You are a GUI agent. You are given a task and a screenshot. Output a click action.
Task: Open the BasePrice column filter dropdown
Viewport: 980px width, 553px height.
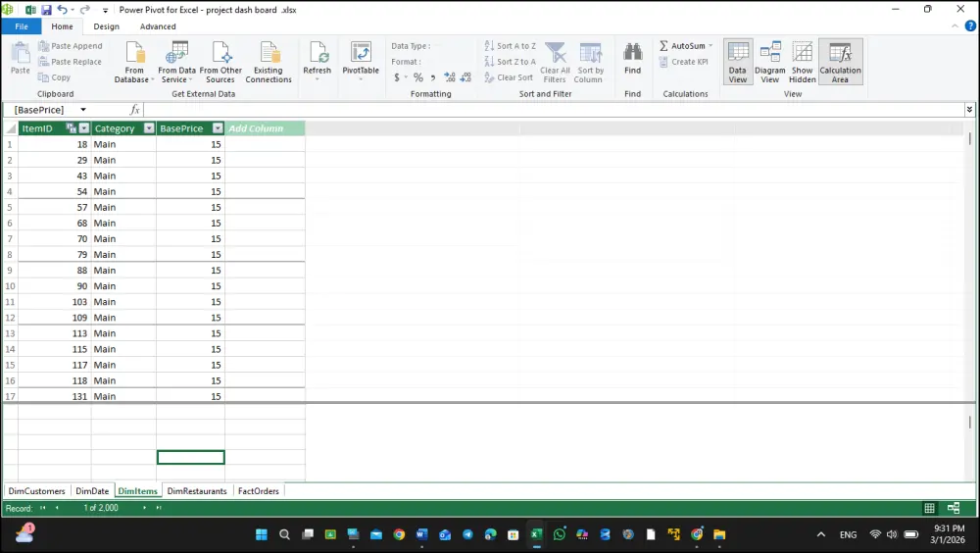click(218, 128)
